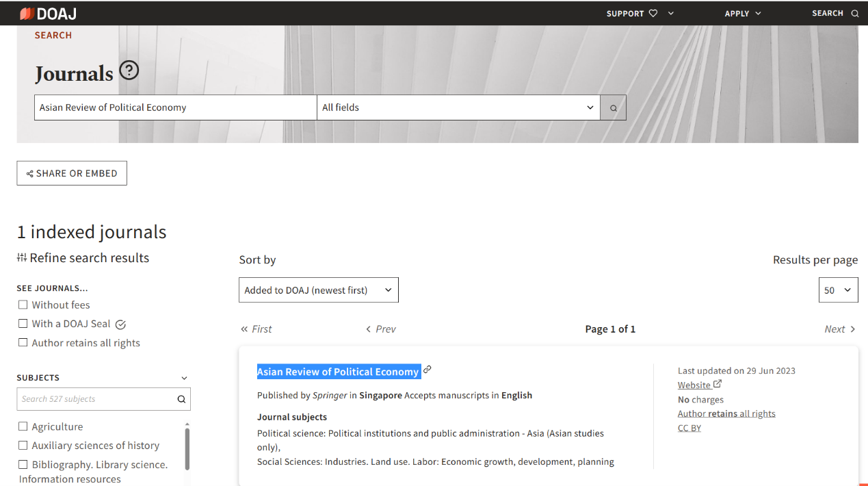868x486 pixels.
Task: Open the Support menu item
Action: [x=625, y=14]
